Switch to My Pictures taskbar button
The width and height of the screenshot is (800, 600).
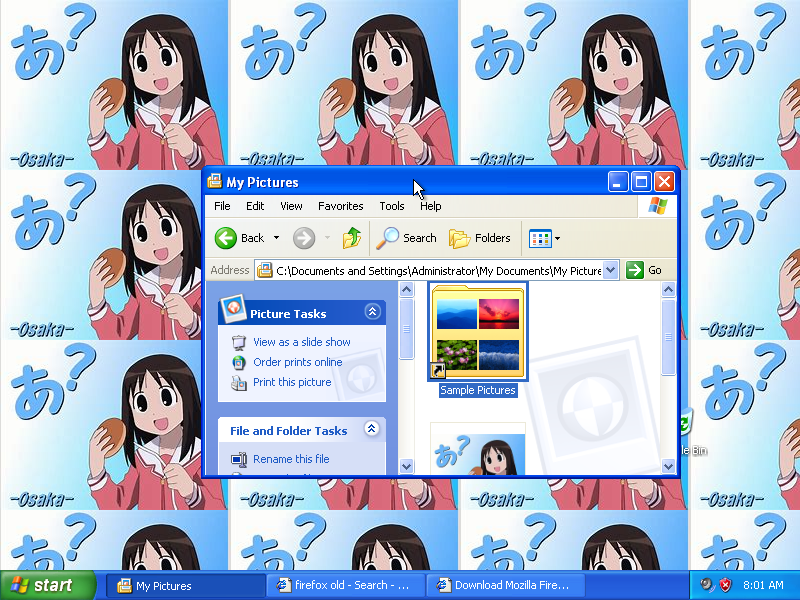186,586
